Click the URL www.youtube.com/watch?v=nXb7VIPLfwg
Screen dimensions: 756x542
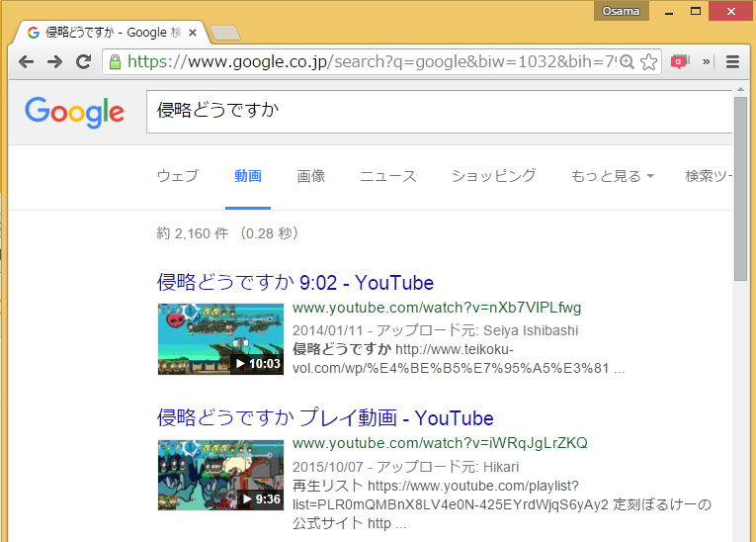pos(437,308)
